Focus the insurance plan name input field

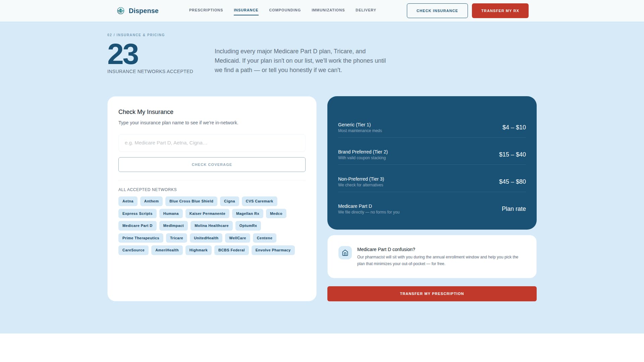[x=212, y=143]
